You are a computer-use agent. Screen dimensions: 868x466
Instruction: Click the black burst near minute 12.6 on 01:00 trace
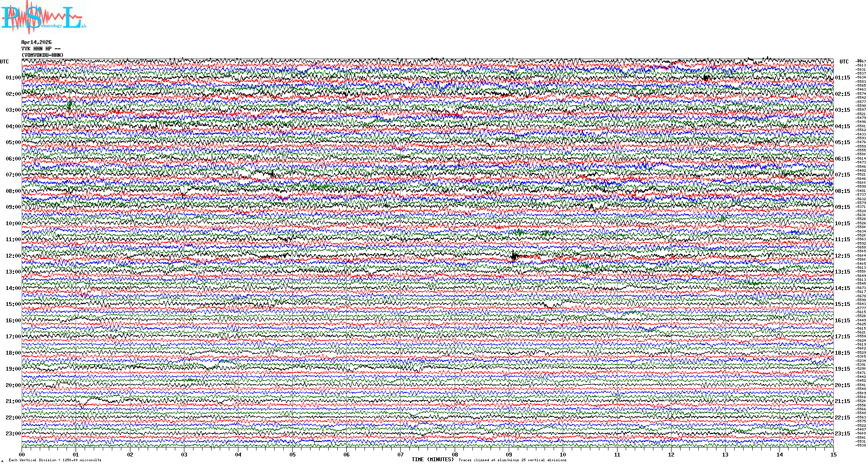pos(706,78)
